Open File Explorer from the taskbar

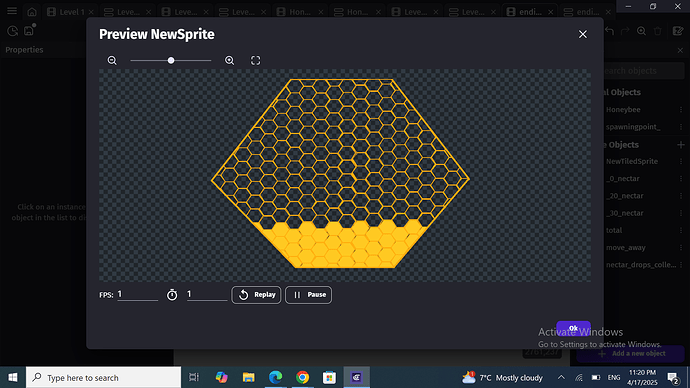(x=249, y=377)
